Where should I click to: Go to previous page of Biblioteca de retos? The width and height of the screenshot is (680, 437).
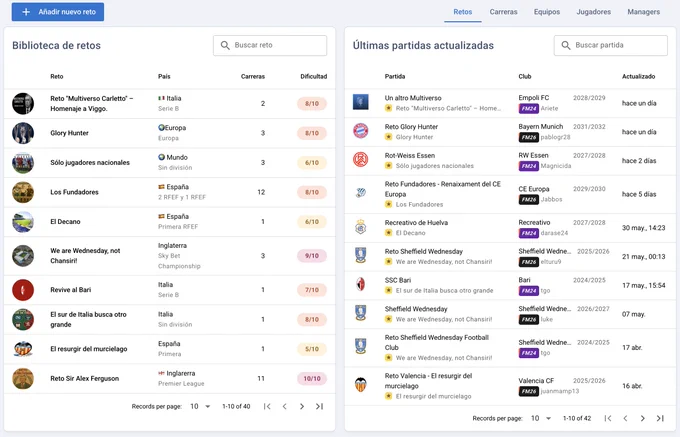point(284,406)
